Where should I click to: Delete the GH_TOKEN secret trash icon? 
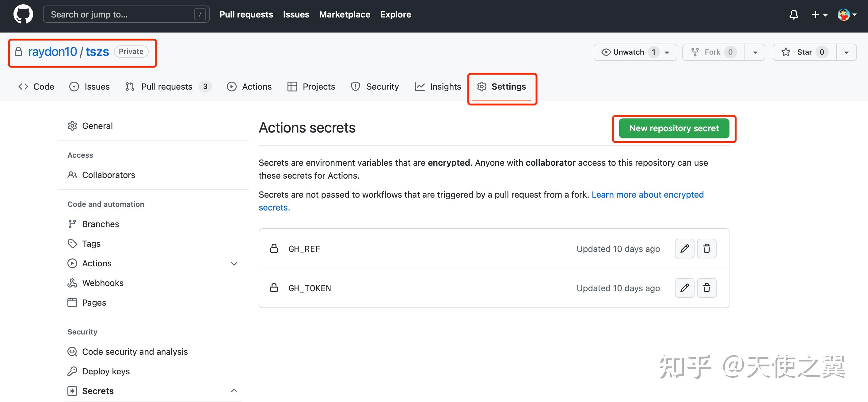[x=706, y=288]
